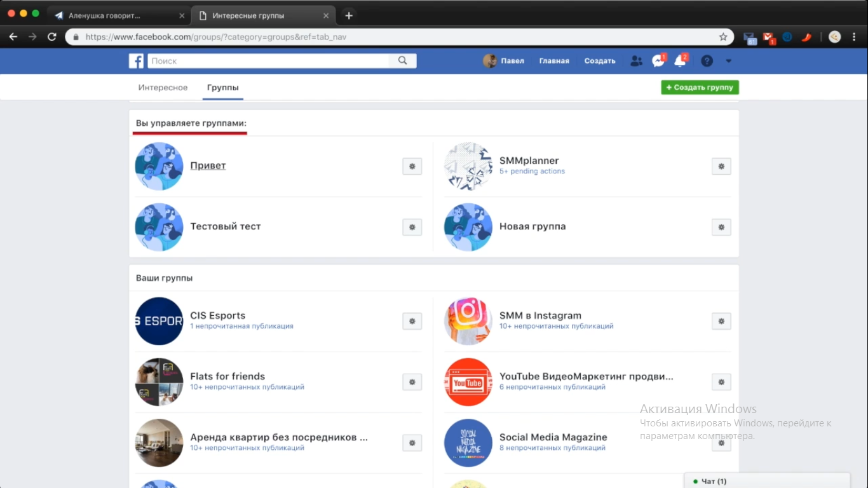
Task: Click SMMplanner's 5+ pending actions
Action: point(532,172)
